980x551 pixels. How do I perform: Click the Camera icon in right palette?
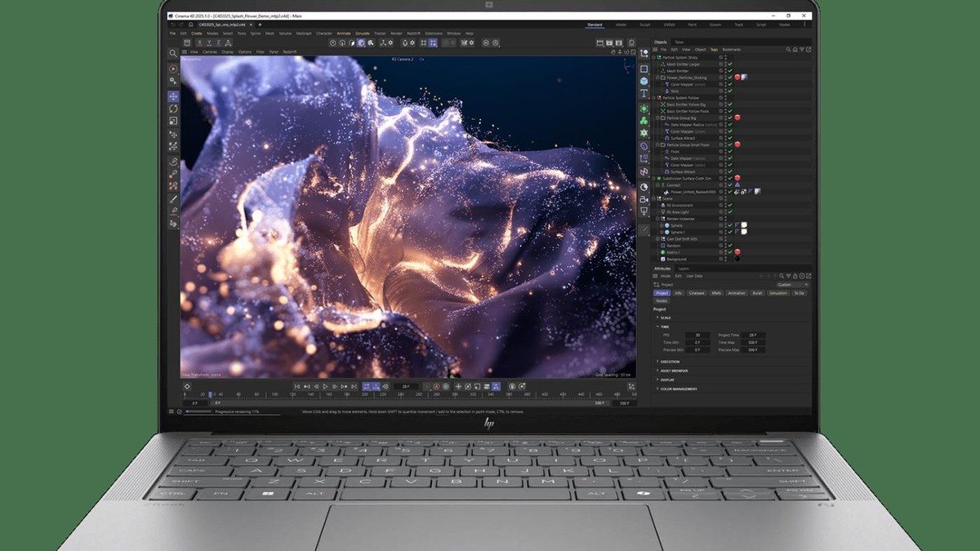644,199
